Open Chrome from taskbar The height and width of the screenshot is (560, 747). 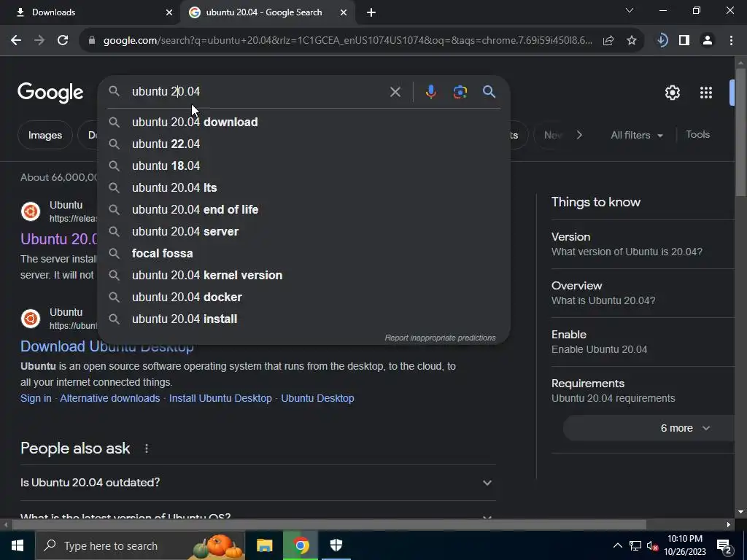tap(301, 545)
